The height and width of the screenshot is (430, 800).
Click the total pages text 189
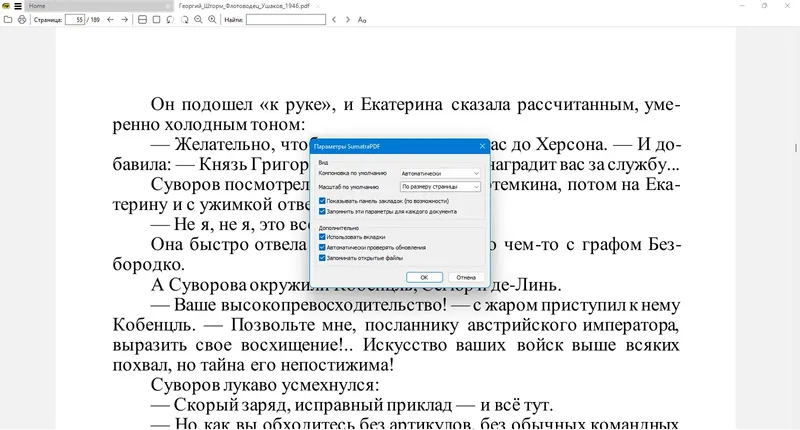[95, 20]
